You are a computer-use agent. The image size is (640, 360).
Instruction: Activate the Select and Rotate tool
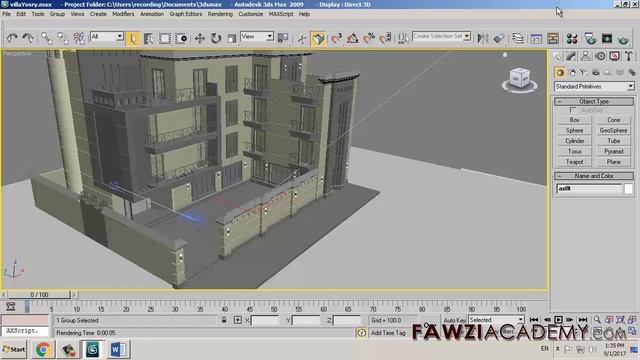pos(216,38)
